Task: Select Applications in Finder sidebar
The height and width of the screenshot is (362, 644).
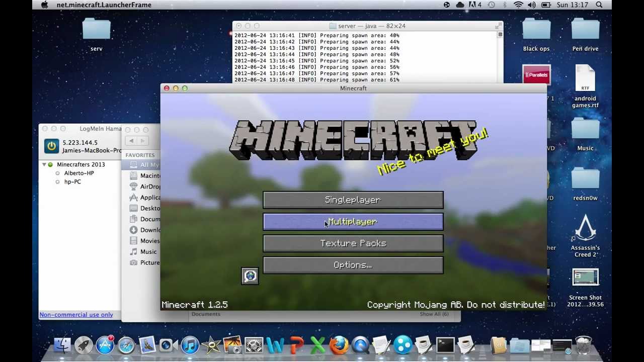Action: [142, 198]
